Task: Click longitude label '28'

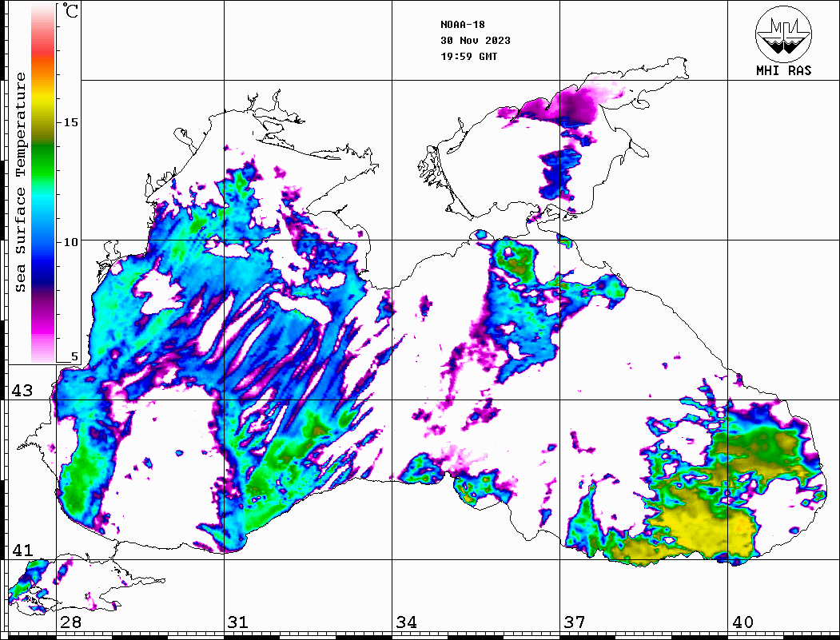Action: 70,622
